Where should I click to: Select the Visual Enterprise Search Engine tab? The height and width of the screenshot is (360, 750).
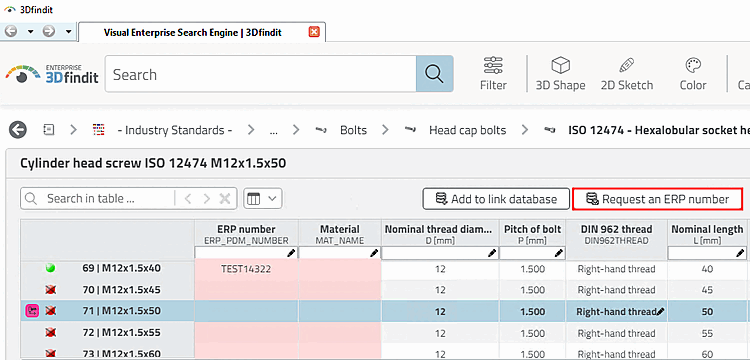click(x=192, y=33)
